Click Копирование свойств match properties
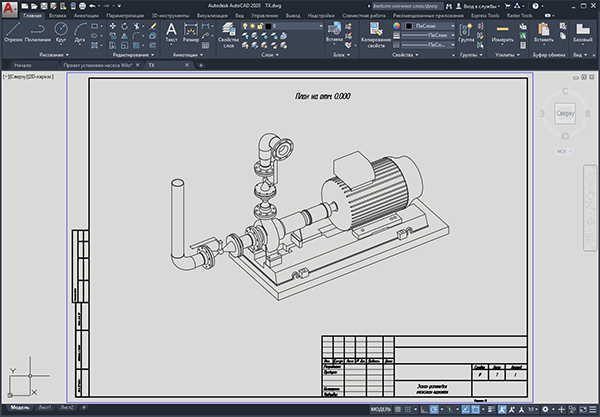 point(376,34)
